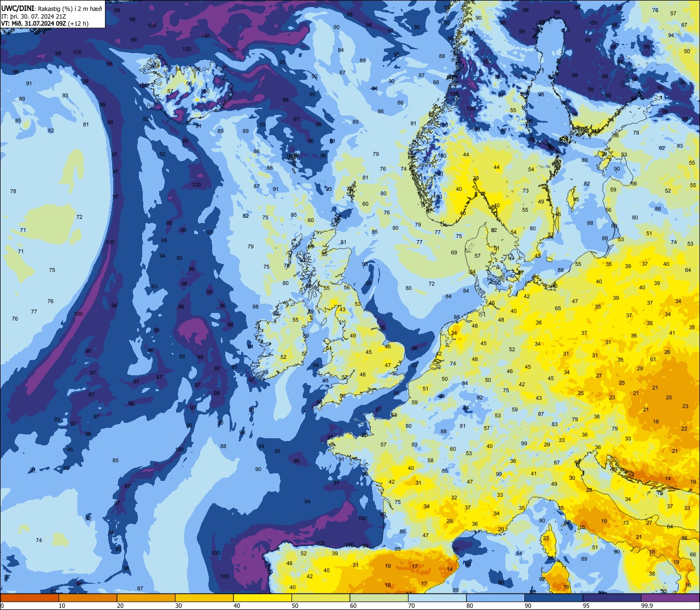The image size is (700, 610).
Task: Click the legend scale label '20'
Action: coord(120,606)
